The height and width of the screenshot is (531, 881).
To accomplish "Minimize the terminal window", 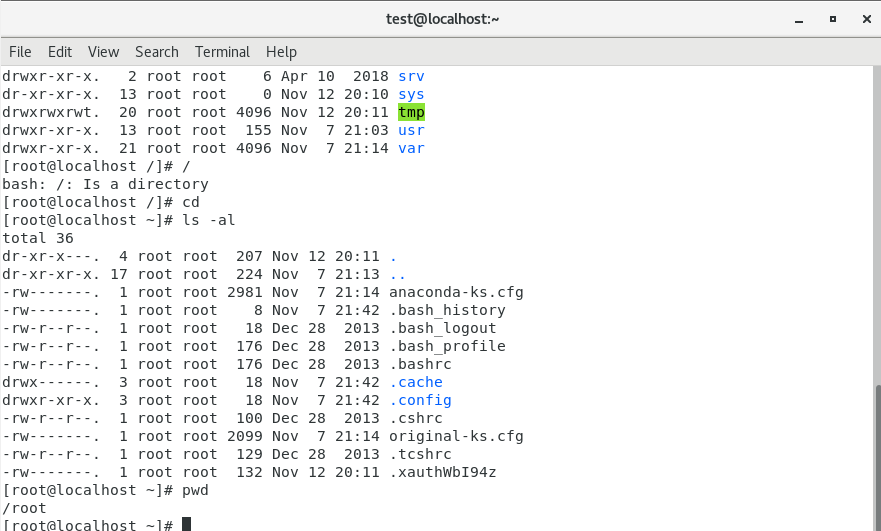I will tap(799, 20).
